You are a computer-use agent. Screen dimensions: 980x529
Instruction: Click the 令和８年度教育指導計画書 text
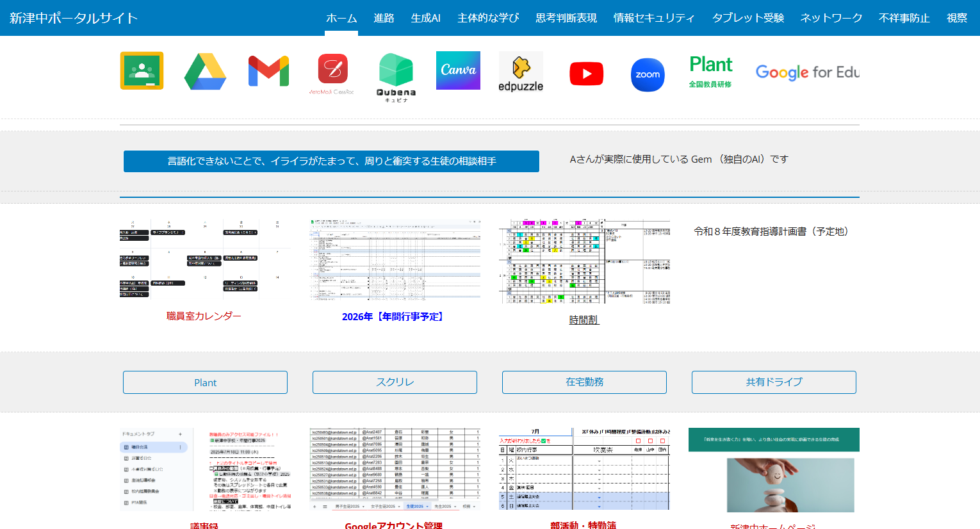tap(774, 231)
